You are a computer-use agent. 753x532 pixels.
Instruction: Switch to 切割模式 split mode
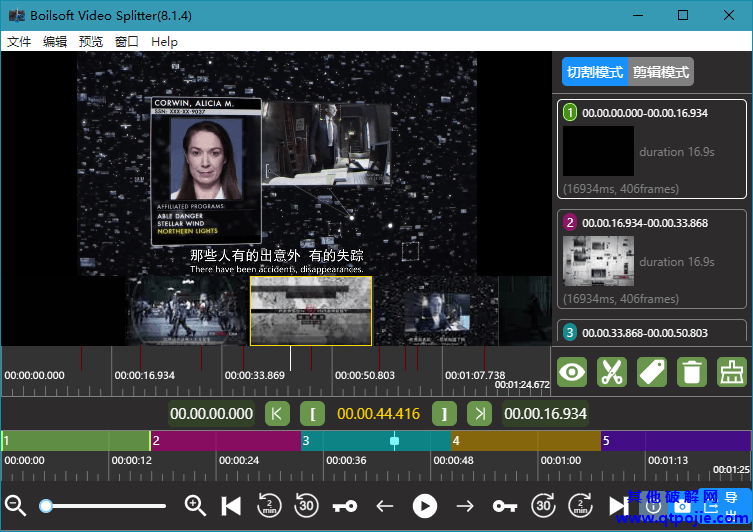coord(594,72)
